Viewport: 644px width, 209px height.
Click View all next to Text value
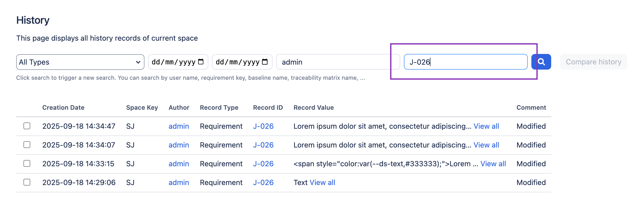[322, 182]
